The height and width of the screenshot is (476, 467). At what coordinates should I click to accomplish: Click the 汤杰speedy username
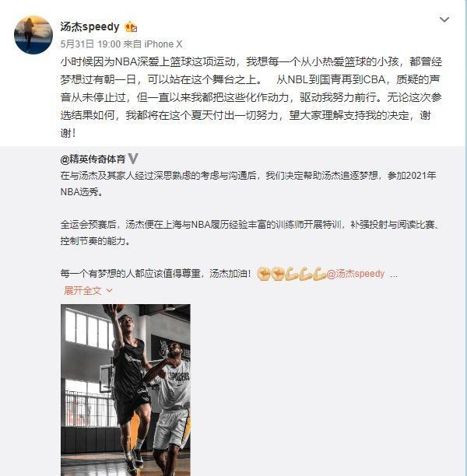(x=90, y=26)
